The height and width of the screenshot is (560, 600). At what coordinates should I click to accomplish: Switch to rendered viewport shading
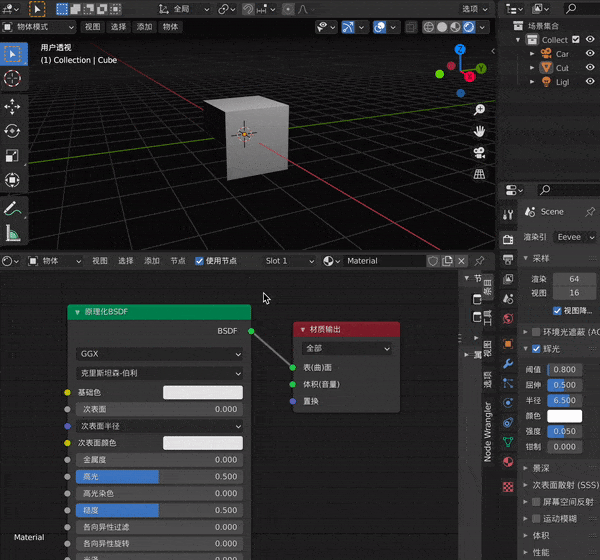[x=469, y=27]
